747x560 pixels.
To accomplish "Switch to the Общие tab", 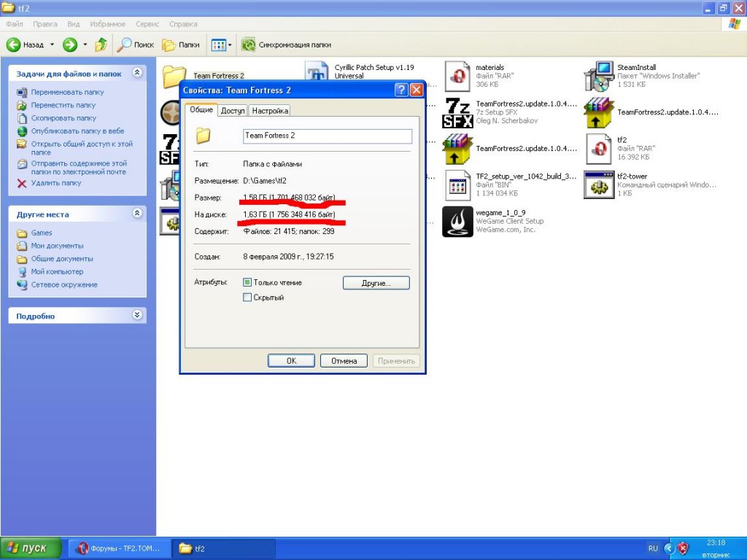I will coord(201,109).
